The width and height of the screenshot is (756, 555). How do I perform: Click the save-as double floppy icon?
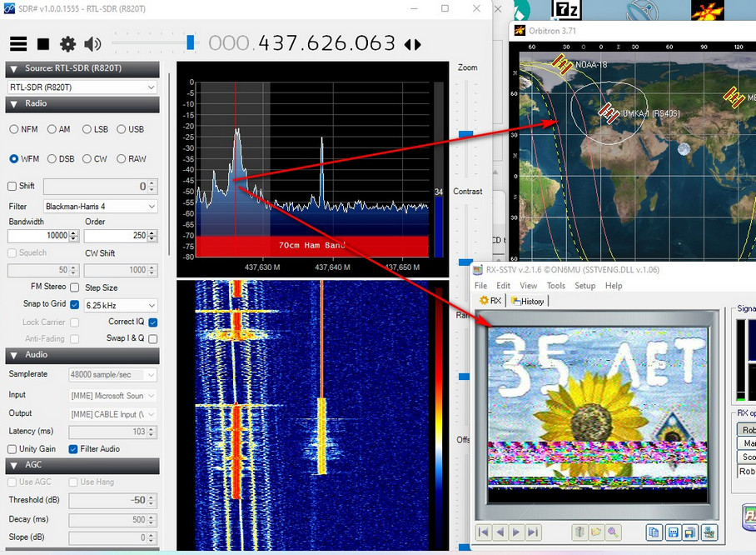[691, 532]
